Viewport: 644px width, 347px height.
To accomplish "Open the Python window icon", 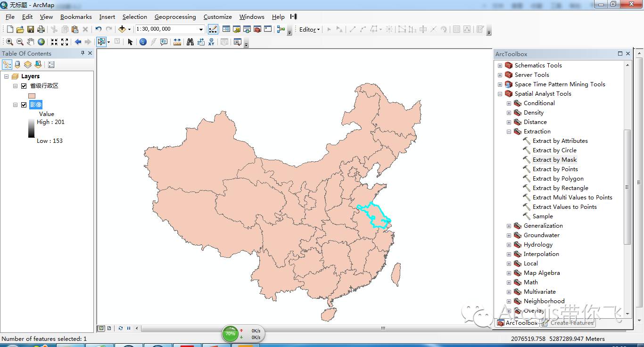I will (x=268, y=29).
